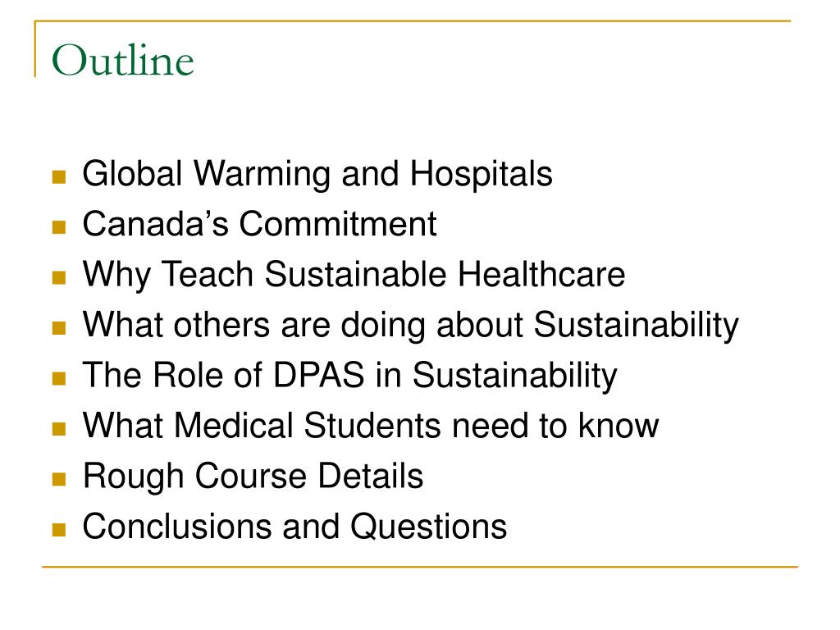This screenshot has height=630, width=840.
Task: Click the word Hospitals in first bullet
Action: [481, 174]
